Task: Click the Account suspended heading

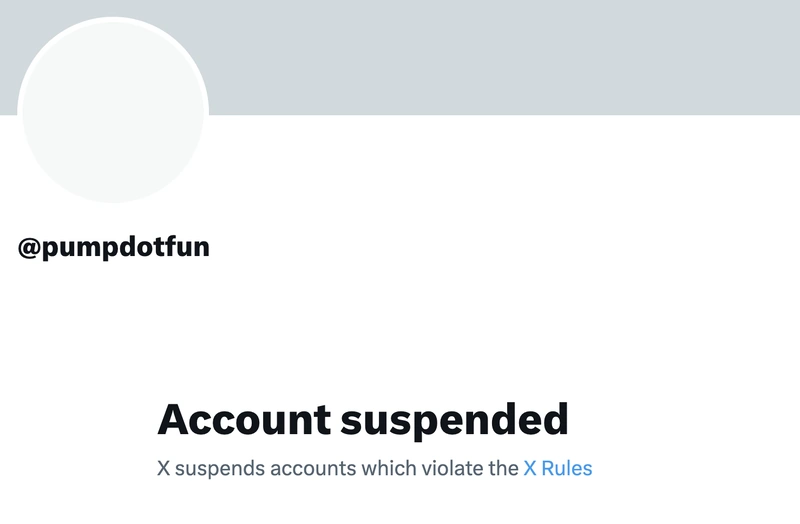Action: [362, 419]
